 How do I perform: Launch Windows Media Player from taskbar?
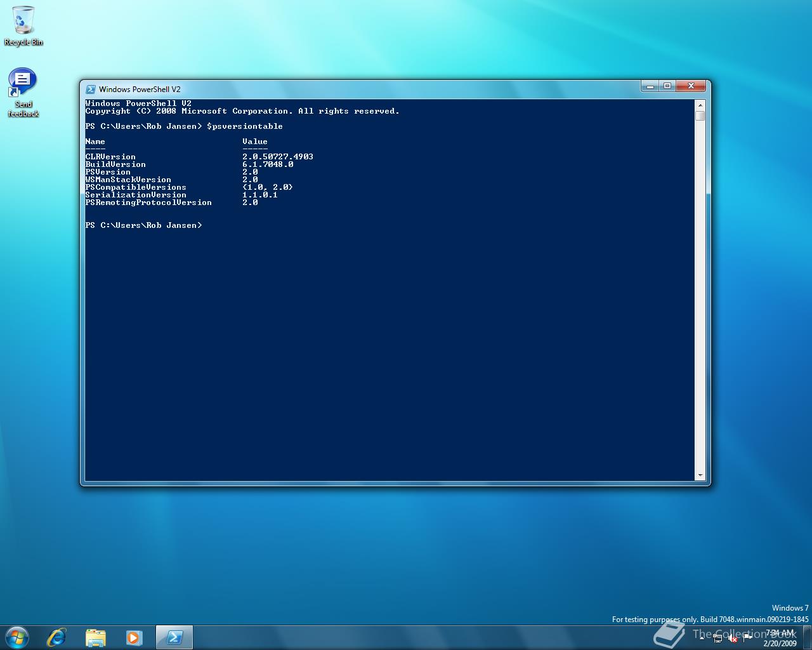pos(134,637)
